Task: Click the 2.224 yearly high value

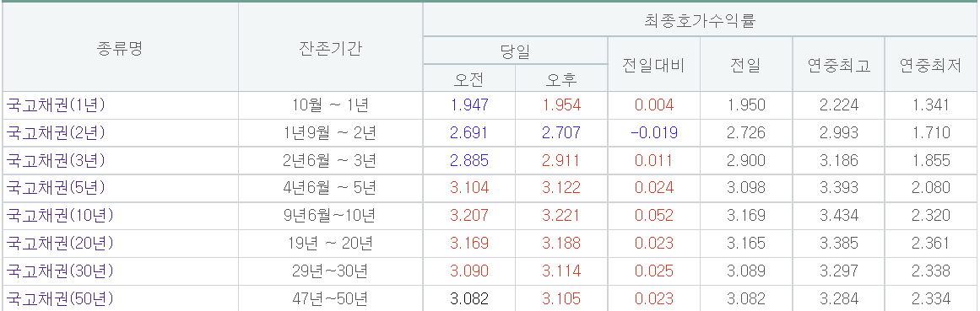Action: point(839,105)
